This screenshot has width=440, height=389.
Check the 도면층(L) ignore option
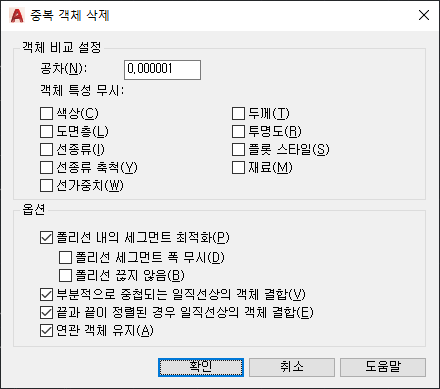[46, 131]
